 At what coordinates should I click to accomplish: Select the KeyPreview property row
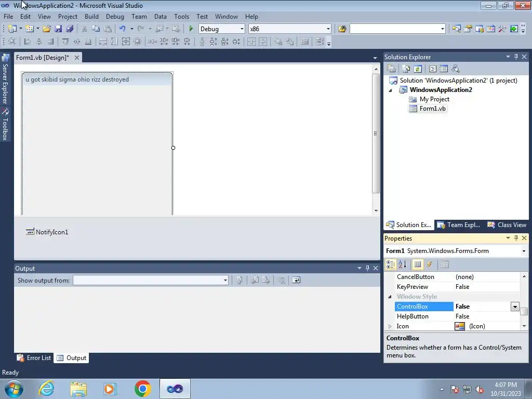[x=457, y=287]
